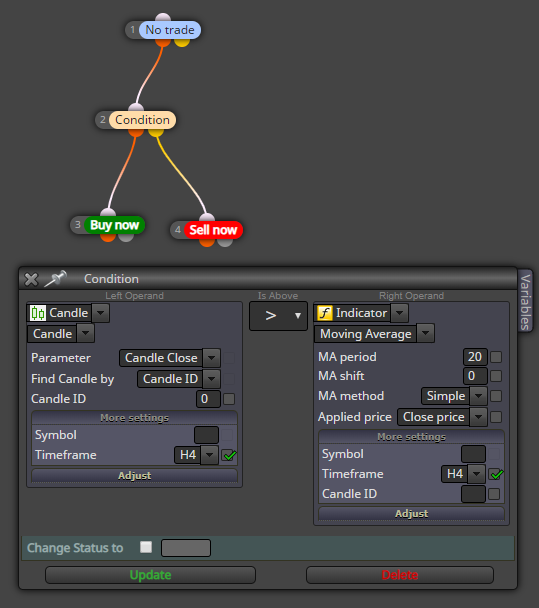Open the Indicator category dropdown
The image size is (539, 608).
coord(400,313)
